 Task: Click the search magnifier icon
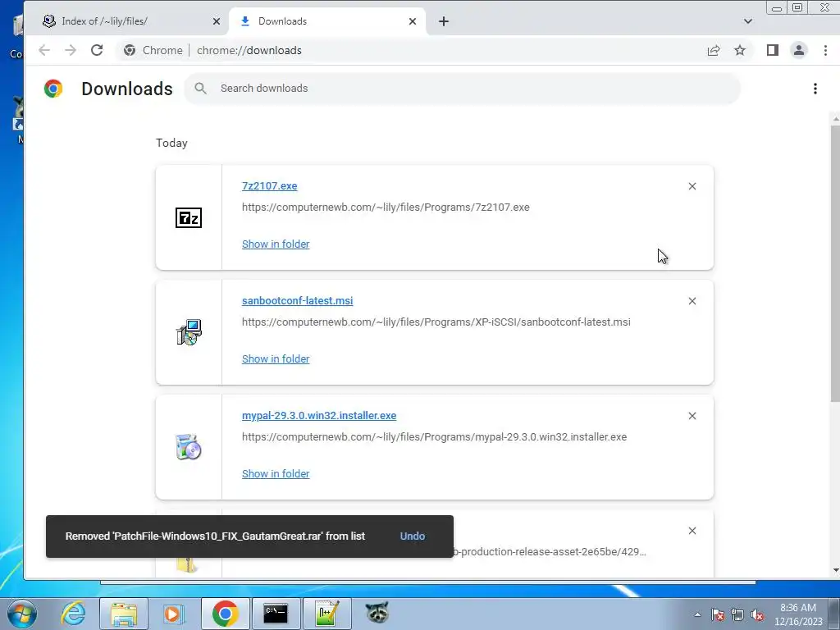click(200, 89)
